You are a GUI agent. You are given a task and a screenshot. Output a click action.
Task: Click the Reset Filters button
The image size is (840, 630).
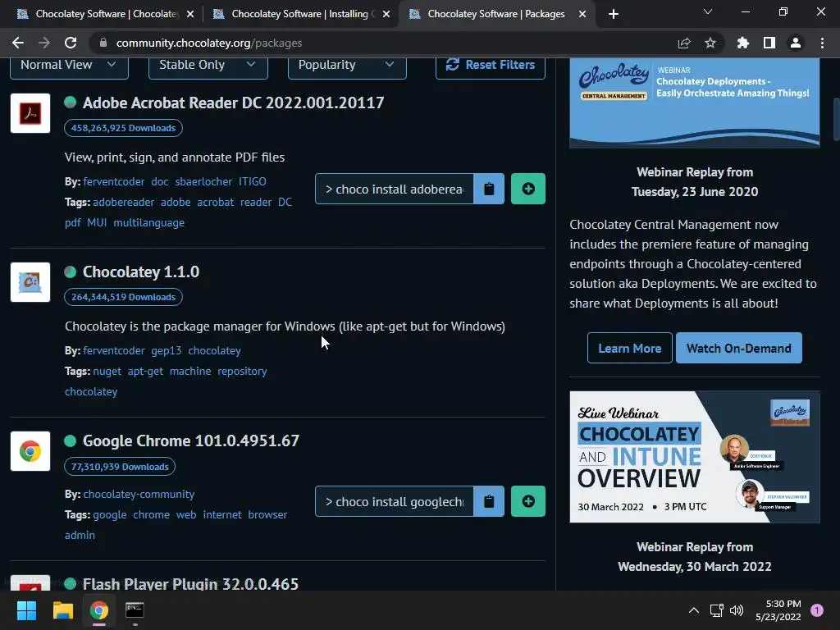pos(491,66)
